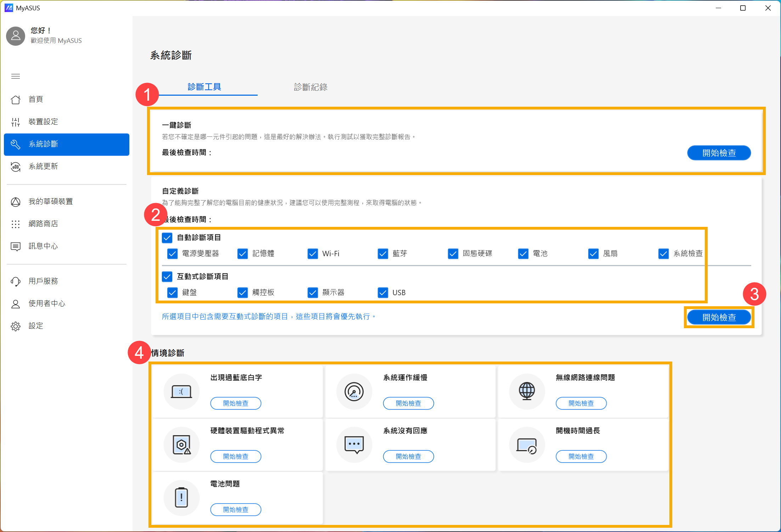Click the blue-screen laptop icon for 出現過藍底白字
This screenshot has width=781, height=532.
point(181,392)
